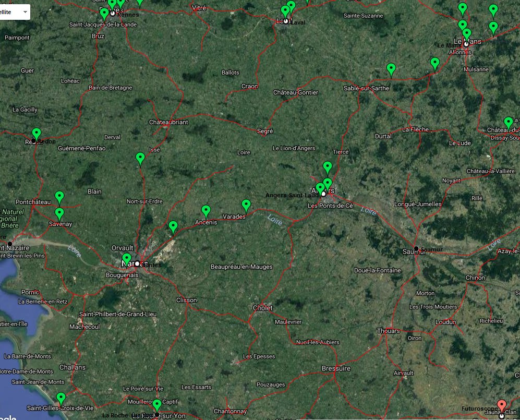Click the green marker between Nantes and Ancenis
This screenshot has height=420, width=520.
(173, 227)
